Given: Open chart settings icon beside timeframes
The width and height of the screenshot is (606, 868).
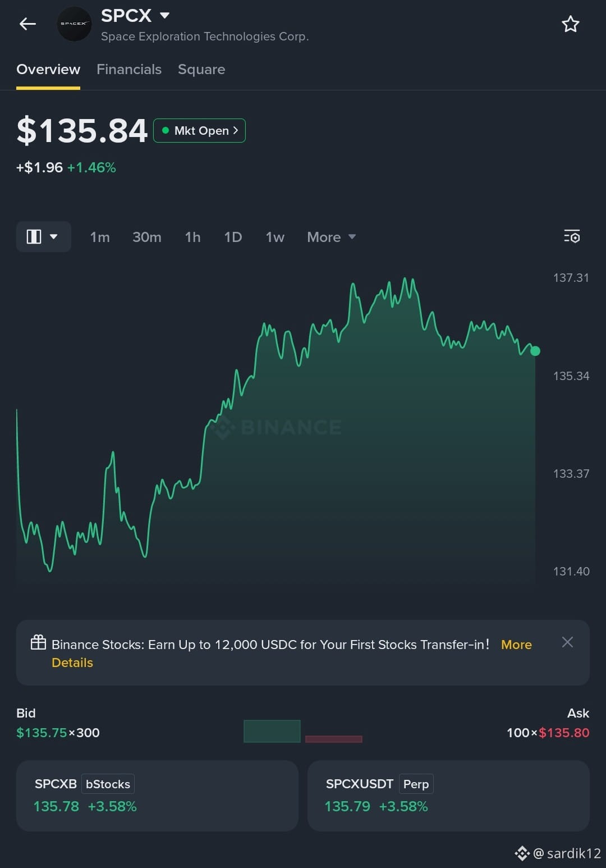Looking at the screenshot, I should click(x=572, y=236).
